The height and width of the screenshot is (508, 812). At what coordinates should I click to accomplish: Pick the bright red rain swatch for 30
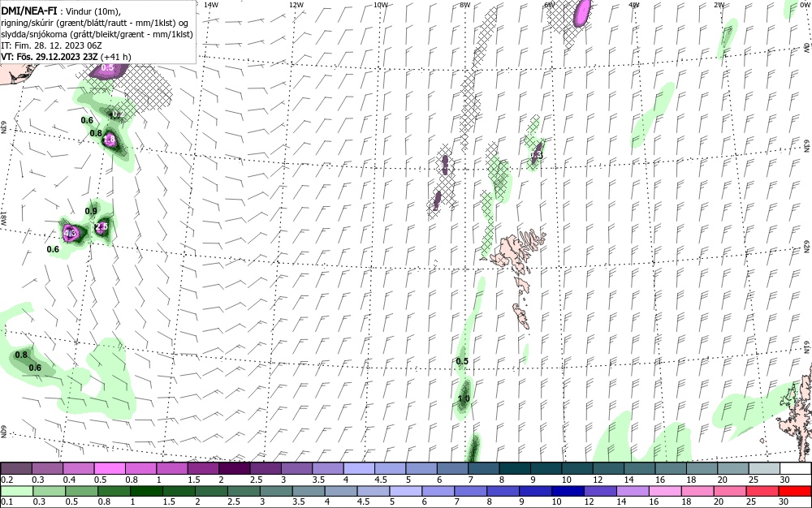coord(796,490)
